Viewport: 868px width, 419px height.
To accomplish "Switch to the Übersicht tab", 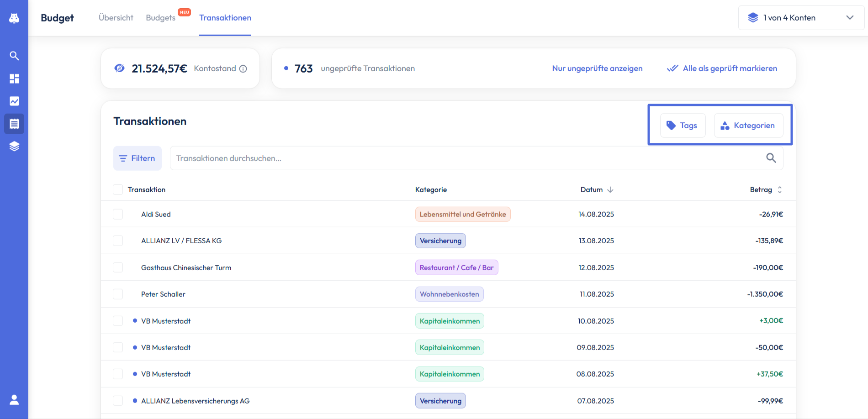I will 116,18.
